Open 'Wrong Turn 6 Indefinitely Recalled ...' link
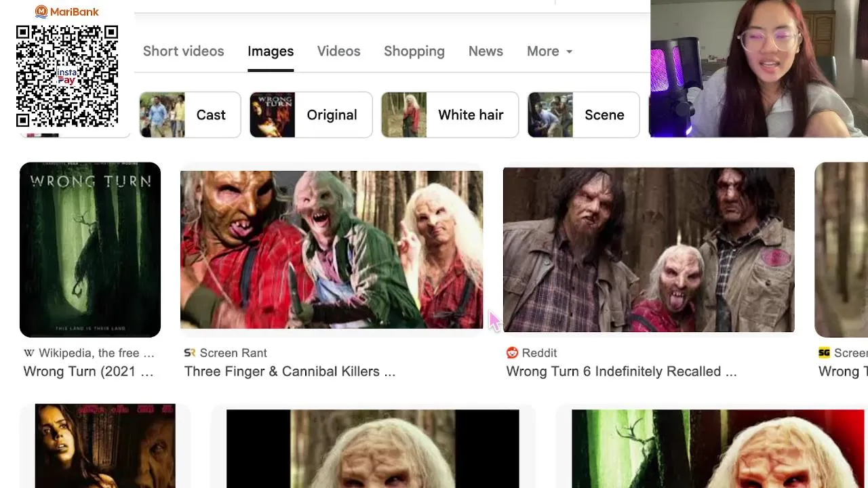Image resolution: width=868 pixels, height=488 pixels. pyautogui.click(x=621, y=371)
